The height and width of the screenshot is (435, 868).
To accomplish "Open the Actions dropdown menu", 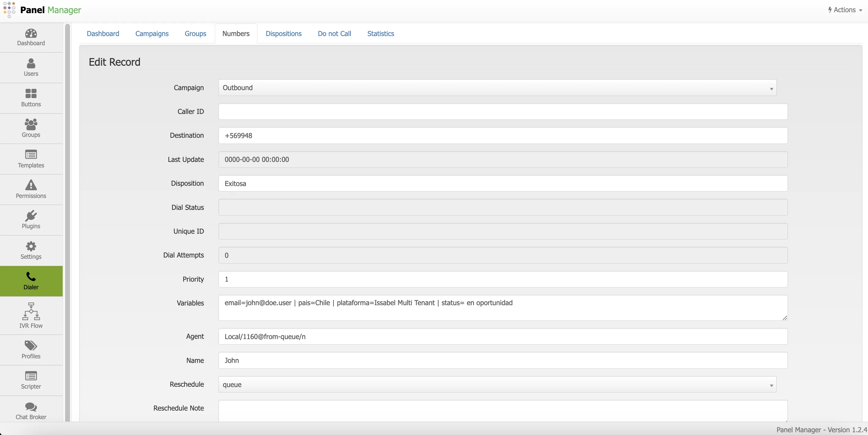I will pos(845,10).
